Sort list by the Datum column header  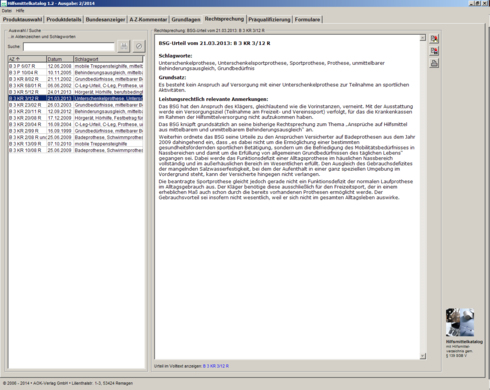(60, 59)
